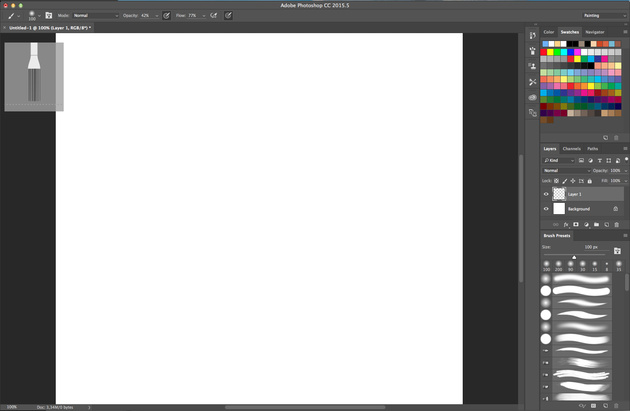The width and height of the screenshot is (630, 411).
Task: Click the 100% zoom level field
Action: [12, 407]
